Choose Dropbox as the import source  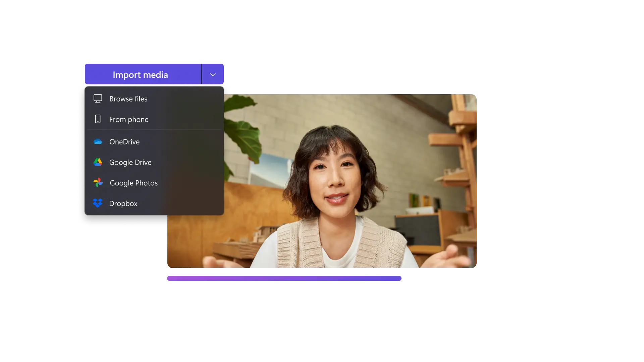pos(123,203)
